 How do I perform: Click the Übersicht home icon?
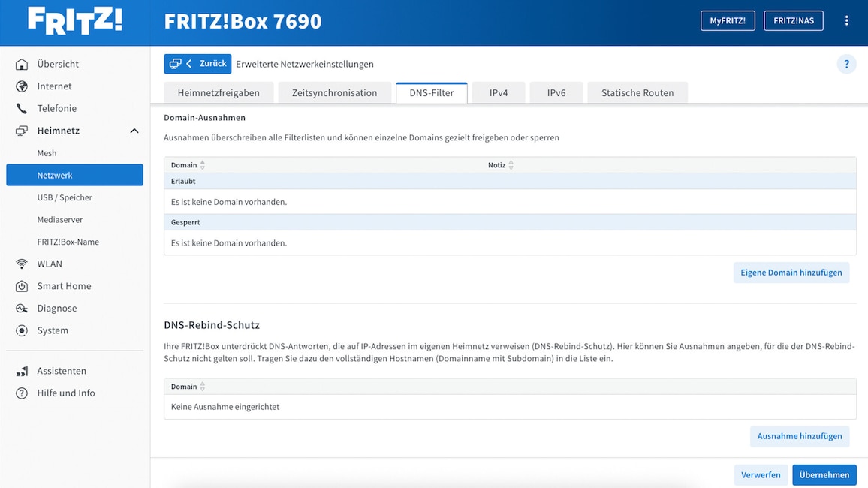(22, 64)
